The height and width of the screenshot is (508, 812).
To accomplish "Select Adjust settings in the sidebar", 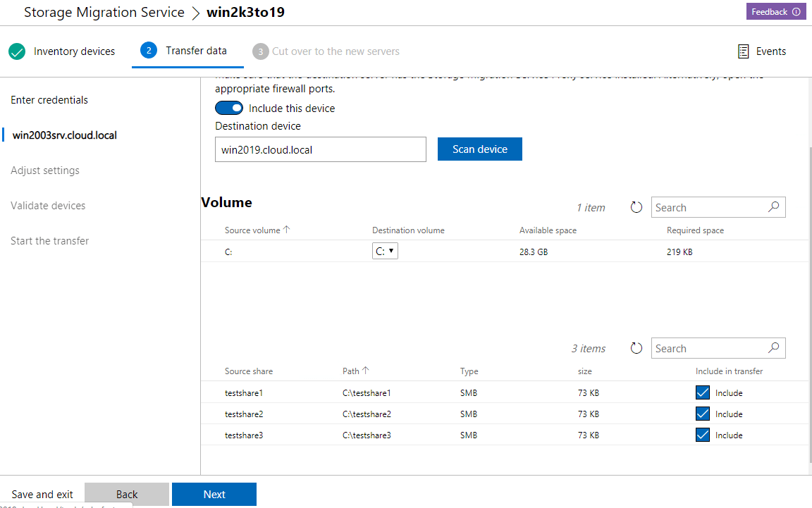I will click(x=45, y=171).
